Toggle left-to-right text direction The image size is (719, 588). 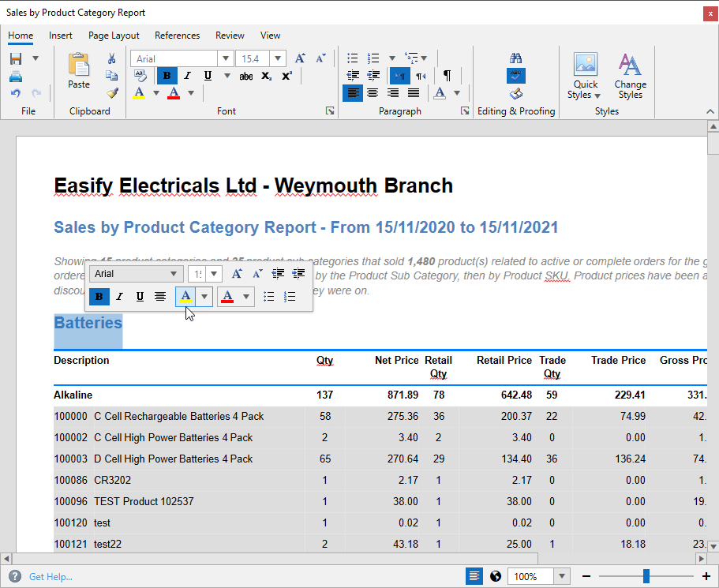point(400,76)
